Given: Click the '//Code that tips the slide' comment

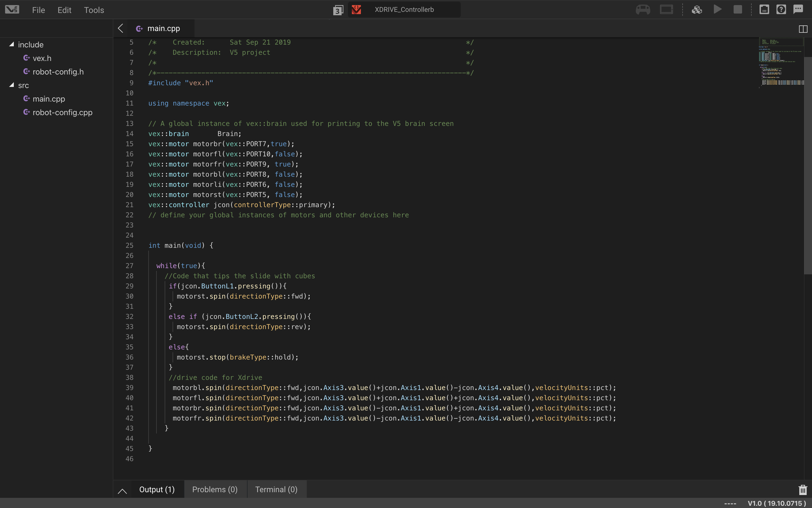Looking at the screenshot, I should 240,276.
